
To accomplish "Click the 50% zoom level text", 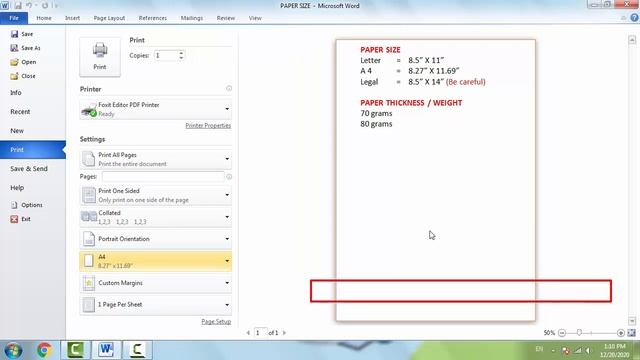I will coord(549,333).
